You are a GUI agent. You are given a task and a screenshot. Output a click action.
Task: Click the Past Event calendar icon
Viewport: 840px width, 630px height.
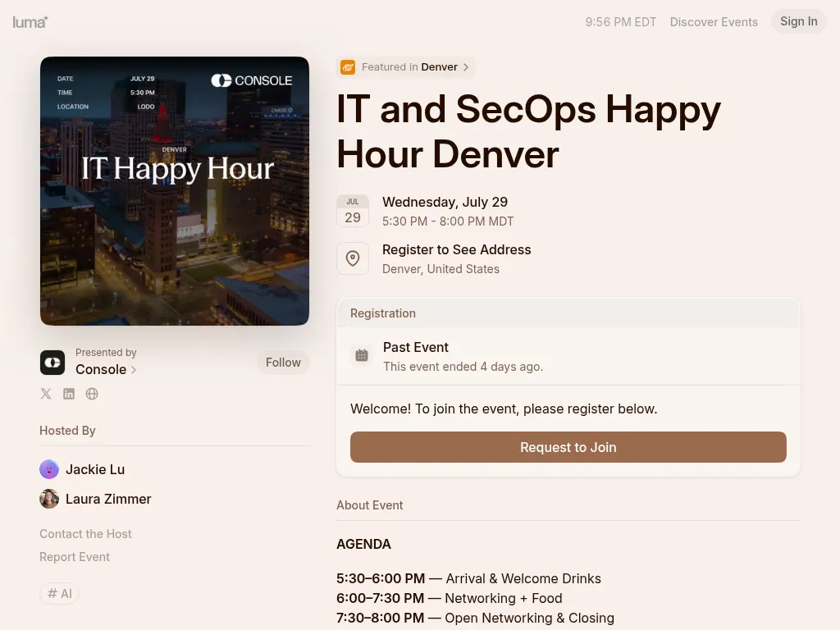click(x=362, y=355)
